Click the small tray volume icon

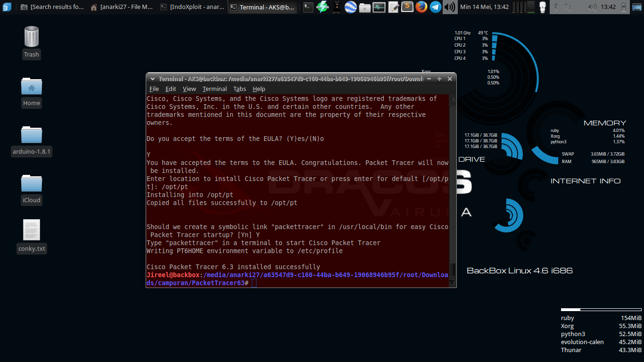pyautogui.click(x=593, y=7)
